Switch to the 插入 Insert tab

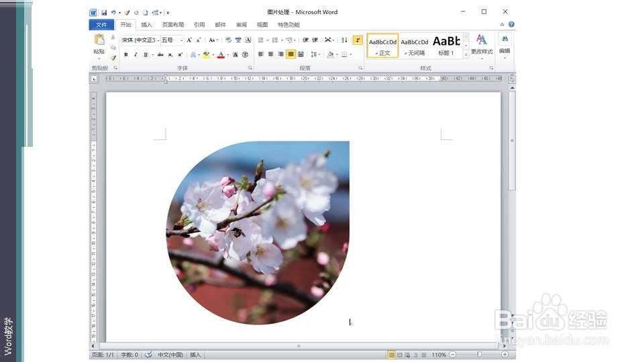click(146, 25)
